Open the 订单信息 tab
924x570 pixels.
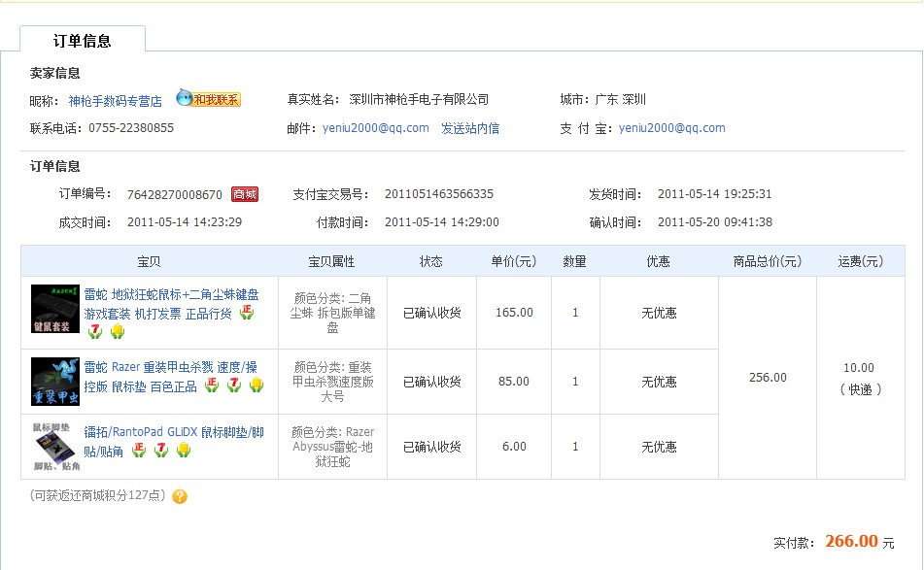[83, 41]
